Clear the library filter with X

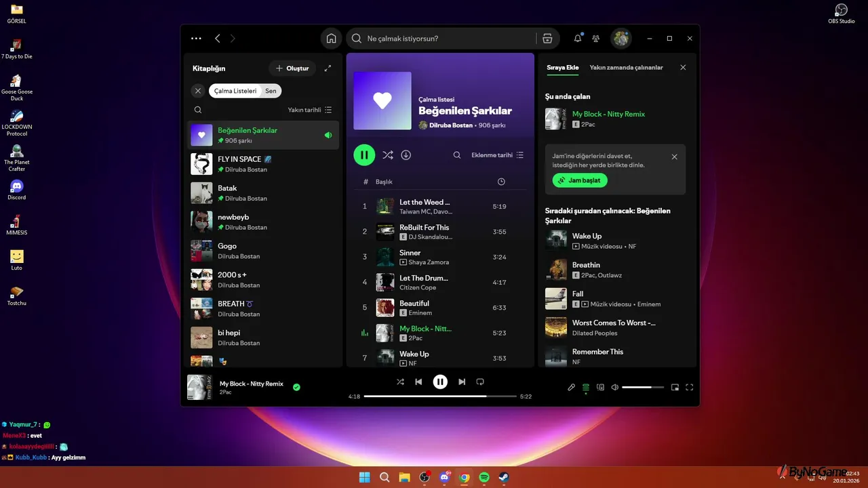coord(198,91)
